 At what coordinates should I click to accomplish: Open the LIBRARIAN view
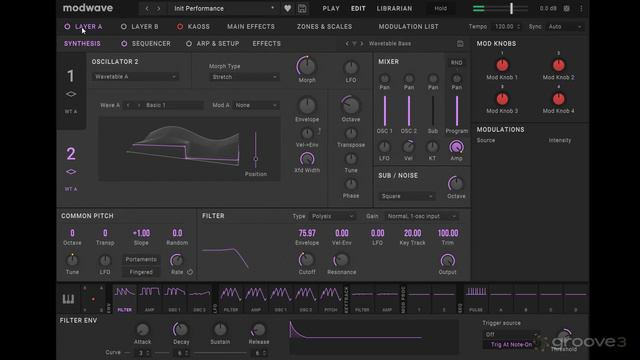tap(394, 8)
